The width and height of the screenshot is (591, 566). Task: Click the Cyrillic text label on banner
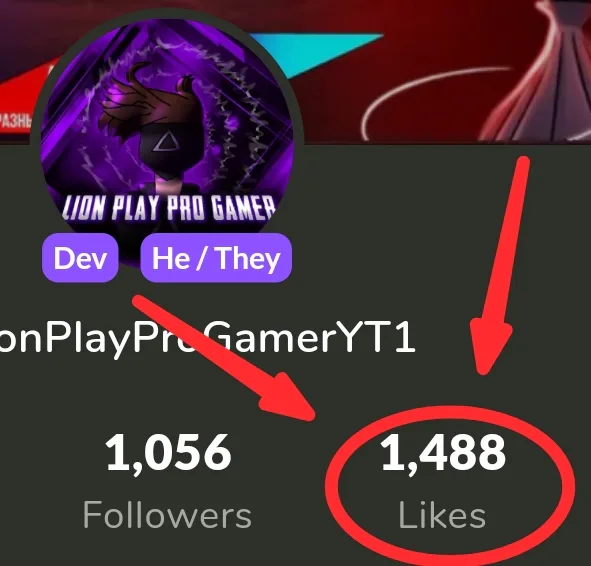pos(15,122)
